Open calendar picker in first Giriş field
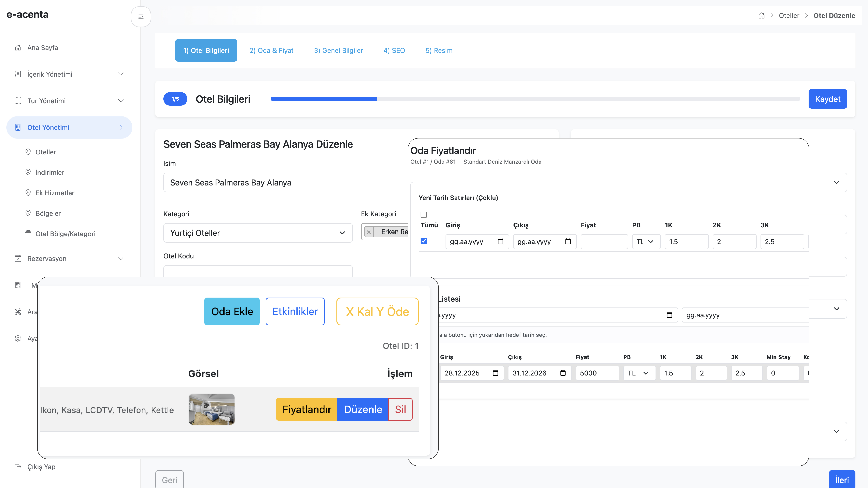The height and width of the screenshot is (488, 868). point(500,242)
